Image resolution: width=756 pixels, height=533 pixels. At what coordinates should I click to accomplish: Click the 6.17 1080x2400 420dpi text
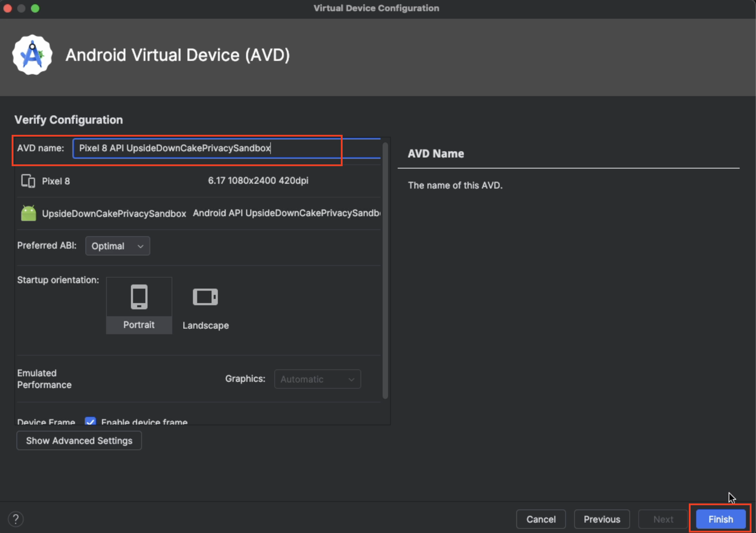258,181
